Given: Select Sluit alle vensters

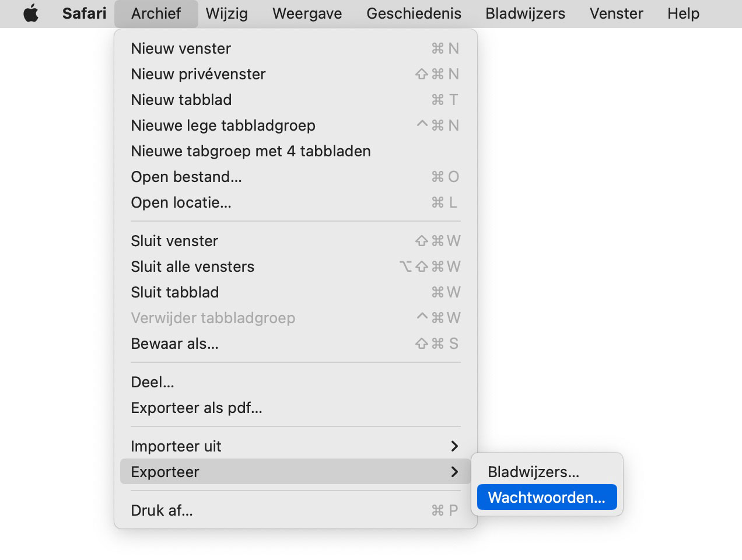Looking at the screenshot, I should click(295, 267).
